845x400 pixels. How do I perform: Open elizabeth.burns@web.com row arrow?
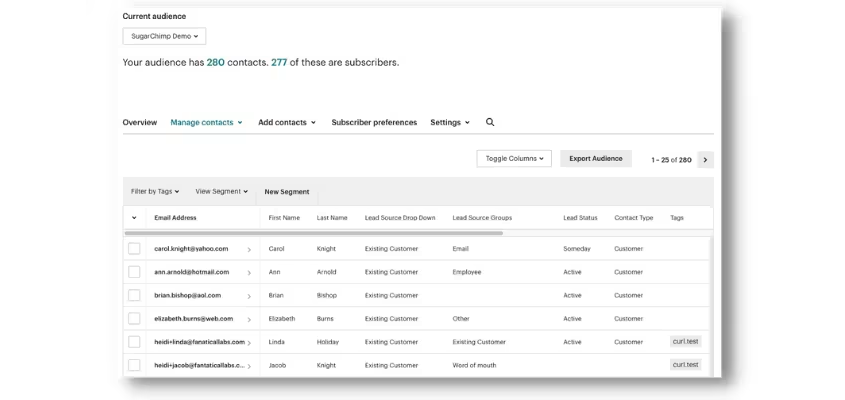[x=249, y=319]
